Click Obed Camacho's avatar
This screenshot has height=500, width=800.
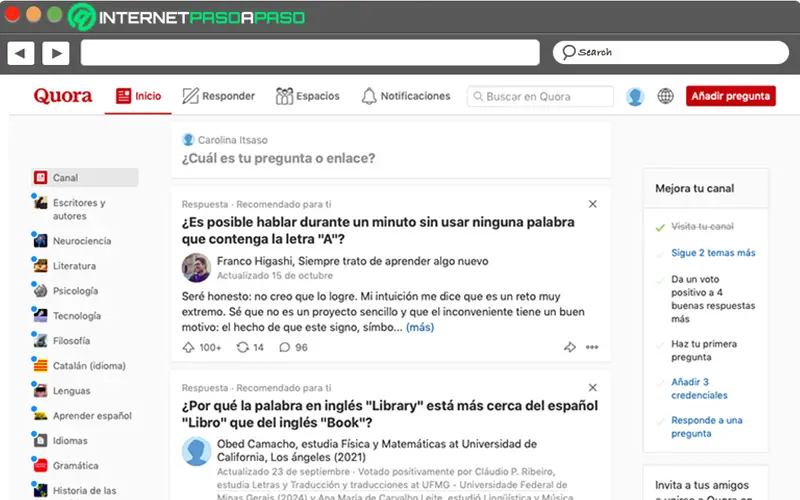click(196, 452)
